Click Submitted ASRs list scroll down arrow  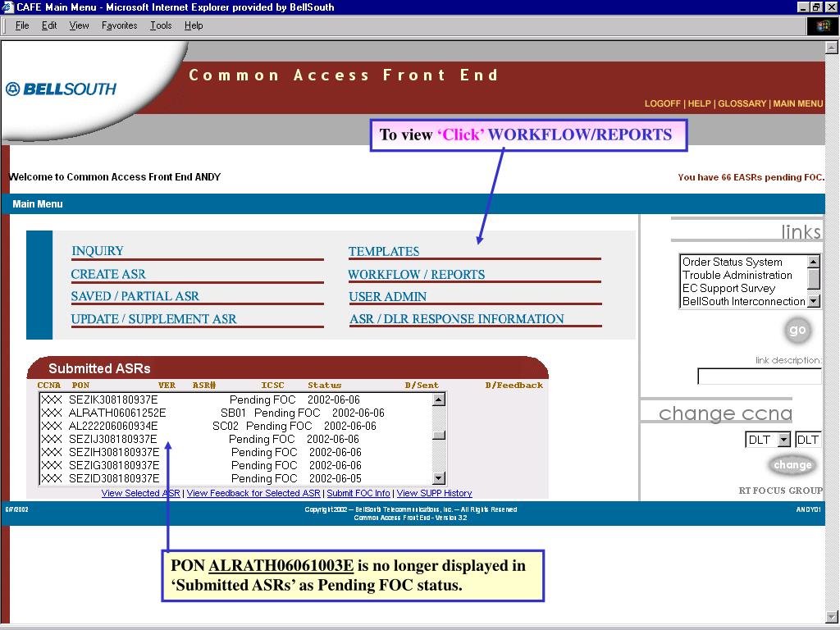pyautogui.click(x=439, y=478)
